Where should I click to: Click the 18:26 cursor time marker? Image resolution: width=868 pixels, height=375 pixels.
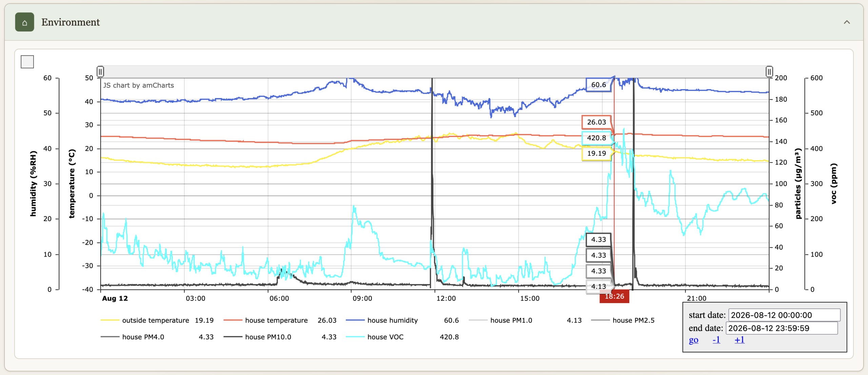point(614,296)
